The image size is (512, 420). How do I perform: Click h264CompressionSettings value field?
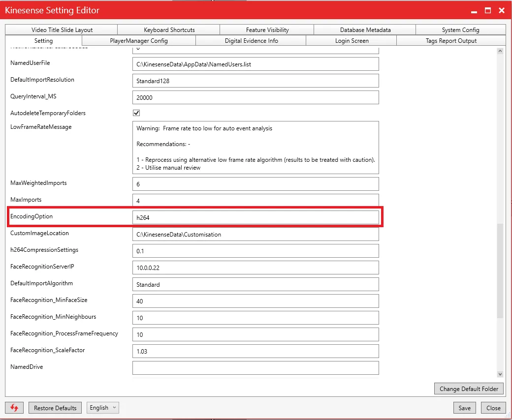tap(256, 251)
